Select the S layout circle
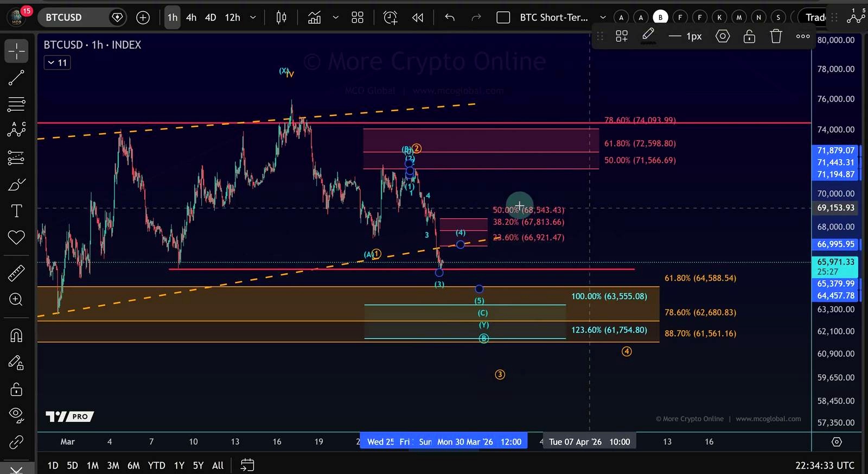The width and height of the screenshot is (868, 474). tap(778, 17)
